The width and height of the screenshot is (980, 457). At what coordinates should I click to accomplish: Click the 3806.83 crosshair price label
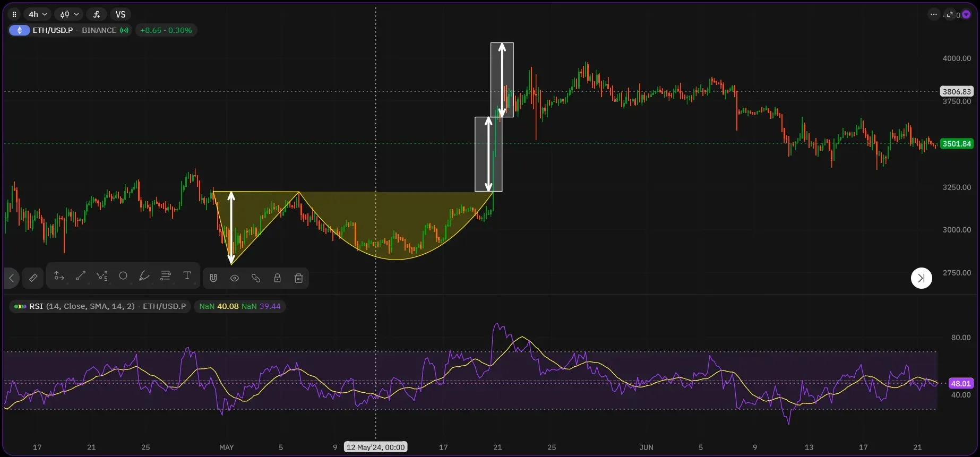(x=957, y=91)
